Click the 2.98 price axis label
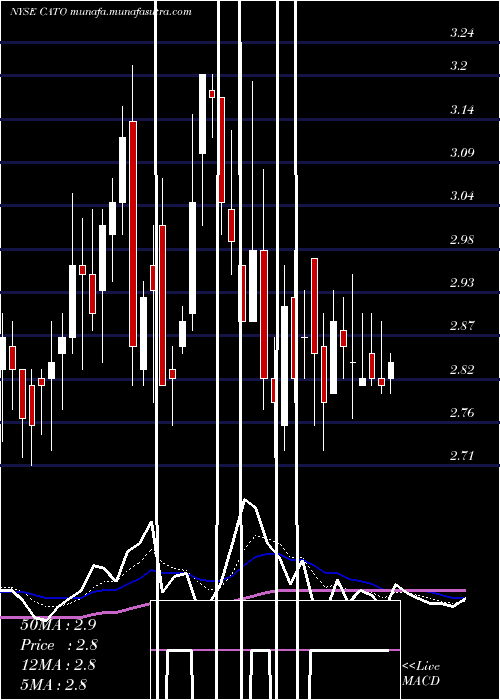This screenshot has height=700, width=500. coord(462,240)
